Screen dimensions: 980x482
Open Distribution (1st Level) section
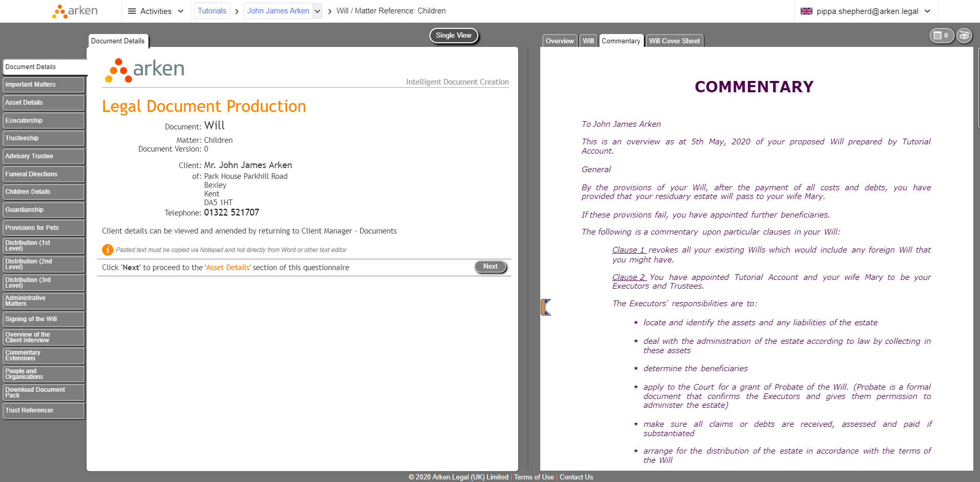(44, 246)
